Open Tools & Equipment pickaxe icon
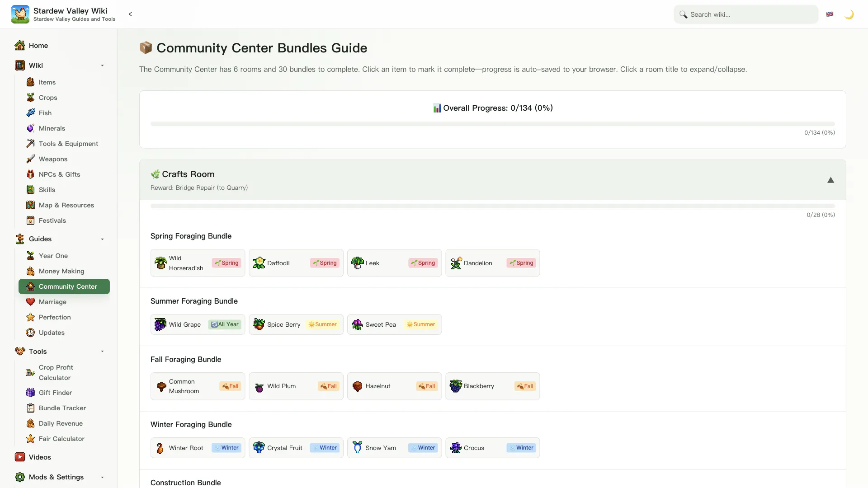 coord(30,144)
